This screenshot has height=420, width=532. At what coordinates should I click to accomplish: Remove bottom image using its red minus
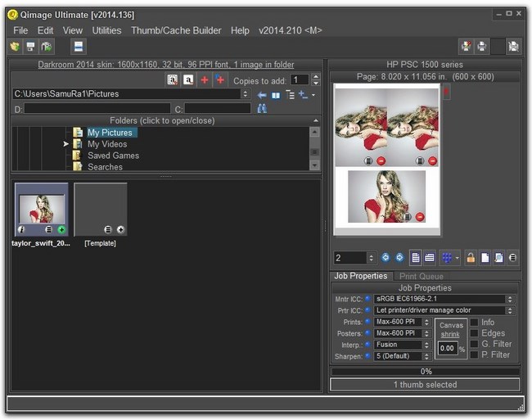420,217
